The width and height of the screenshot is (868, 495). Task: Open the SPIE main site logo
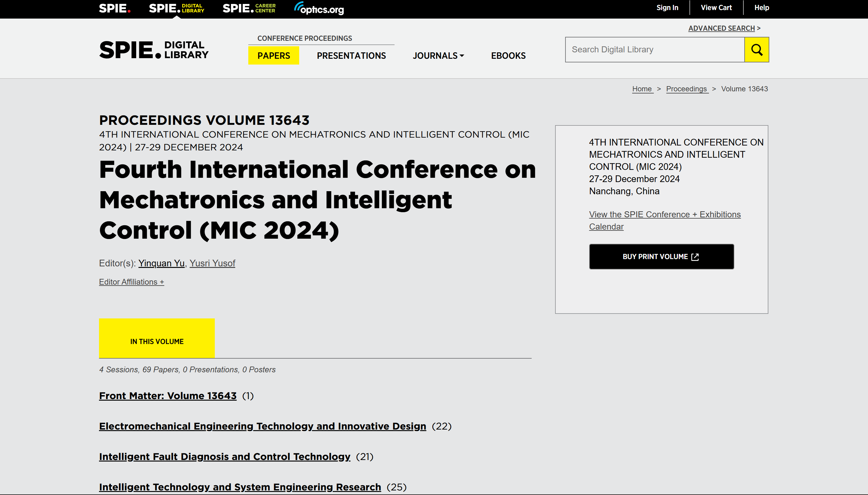point(115,8)
